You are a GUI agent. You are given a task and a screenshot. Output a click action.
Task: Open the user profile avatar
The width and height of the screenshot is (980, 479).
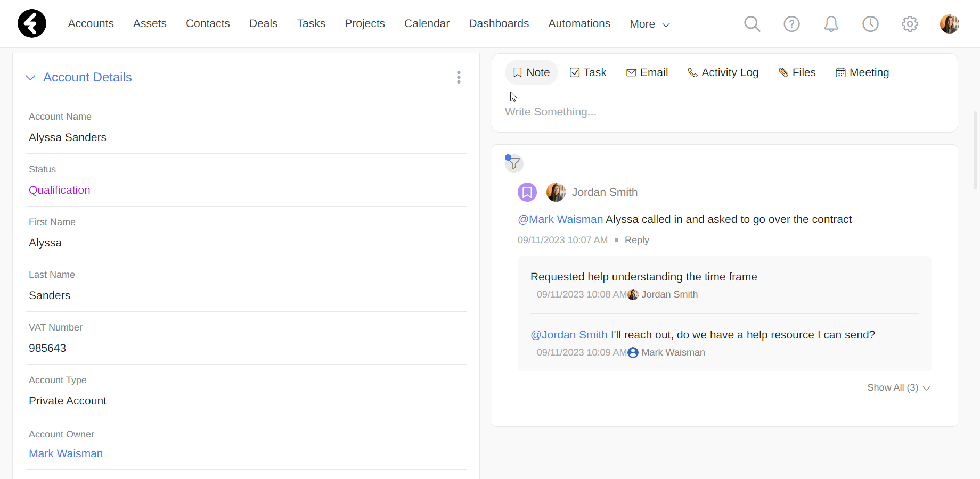pos(950,24)
